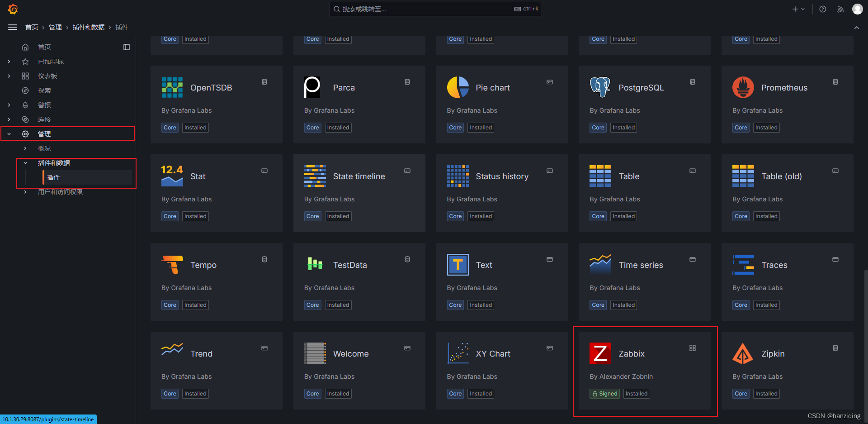This screenshot has width=868, height=424.
Task: Open the plus add-new menu
Action: [798, 9]
